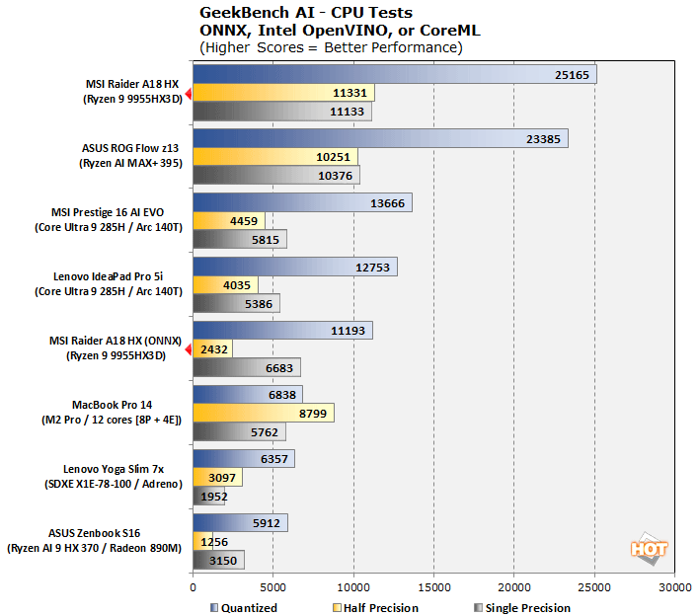699x616 pixels.
Task: Click the value 10251
Action: click(x=333, y=157)
